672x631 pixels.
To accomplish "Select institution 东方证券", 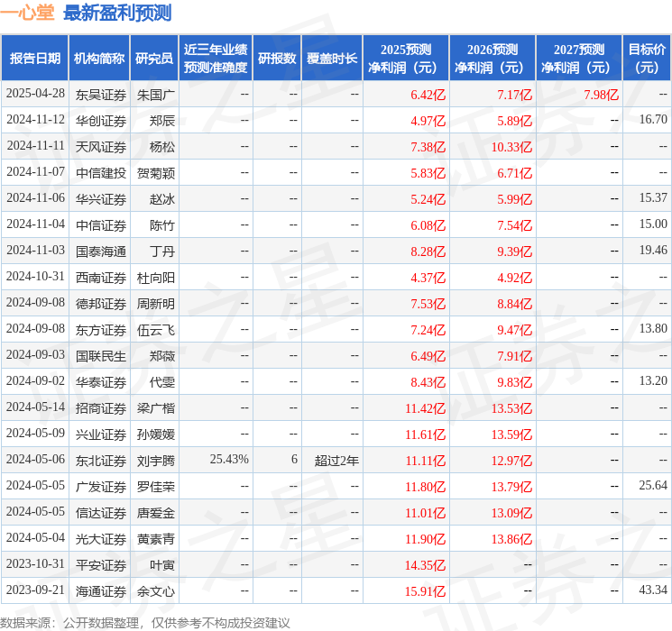I will point(101,330).
